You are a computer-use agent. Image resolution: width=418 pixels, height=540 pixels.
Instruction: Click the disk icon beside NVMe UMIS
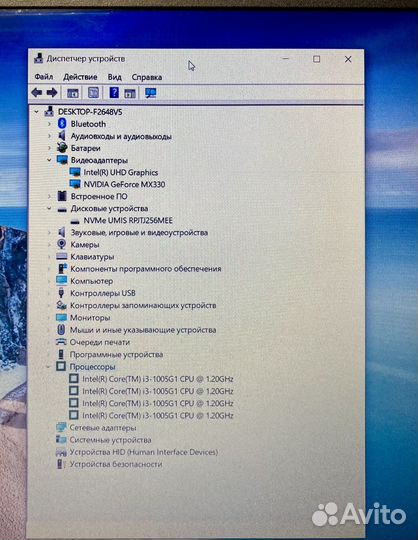point(75,221)
